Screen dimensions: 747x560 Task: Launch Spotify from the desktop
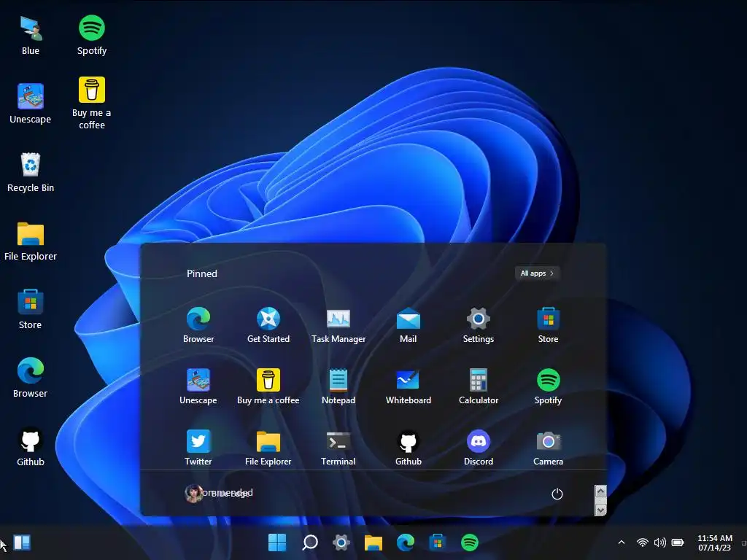[92, 36]
